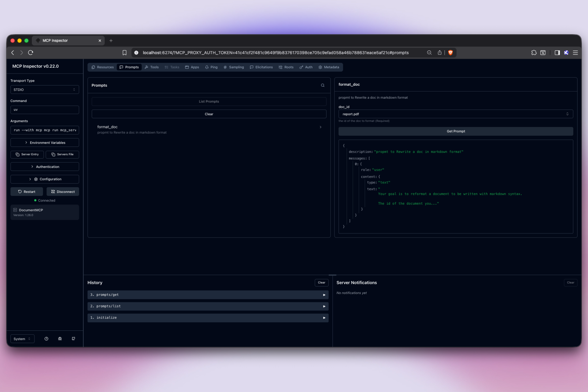
Task: Click the Get Prompt button
Action: tap(456, 131)
